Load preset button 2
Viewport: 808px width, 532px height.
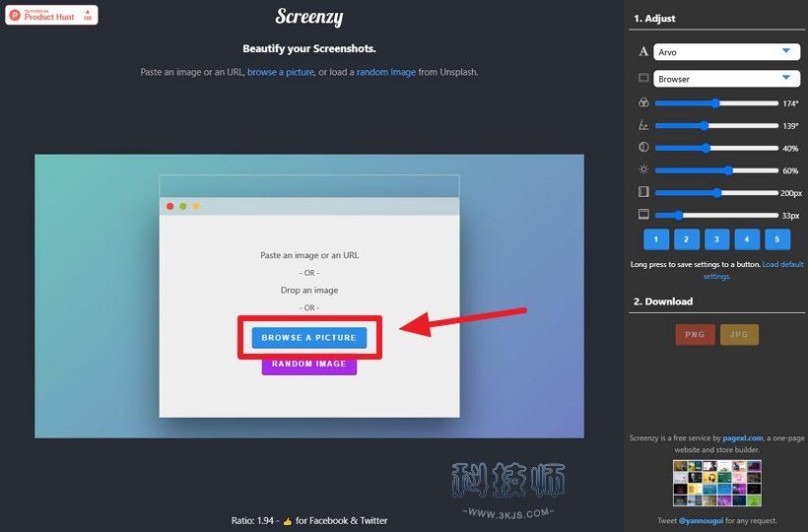[x=687, y=239]
